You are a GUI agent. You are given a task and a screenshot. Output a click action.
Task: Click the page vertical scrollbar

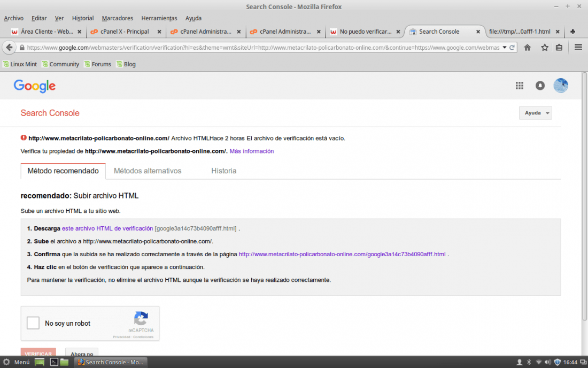click(585, 197)
